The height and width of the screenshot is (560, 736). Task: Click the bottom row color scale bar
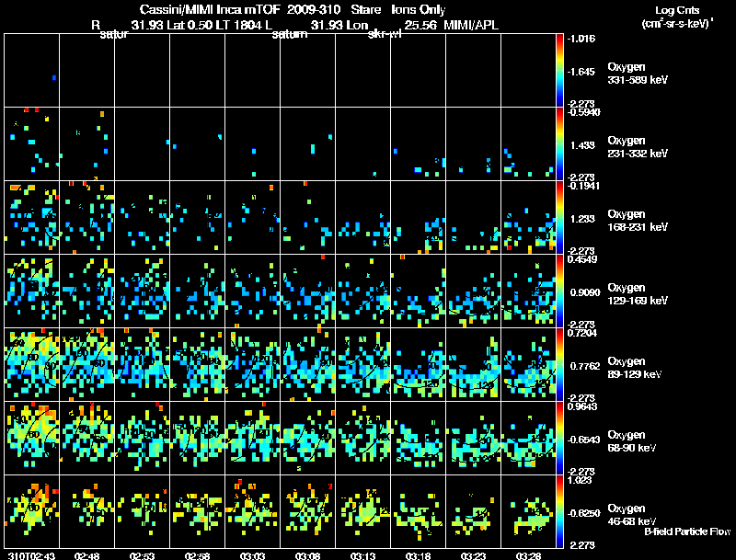coord(559,511)
